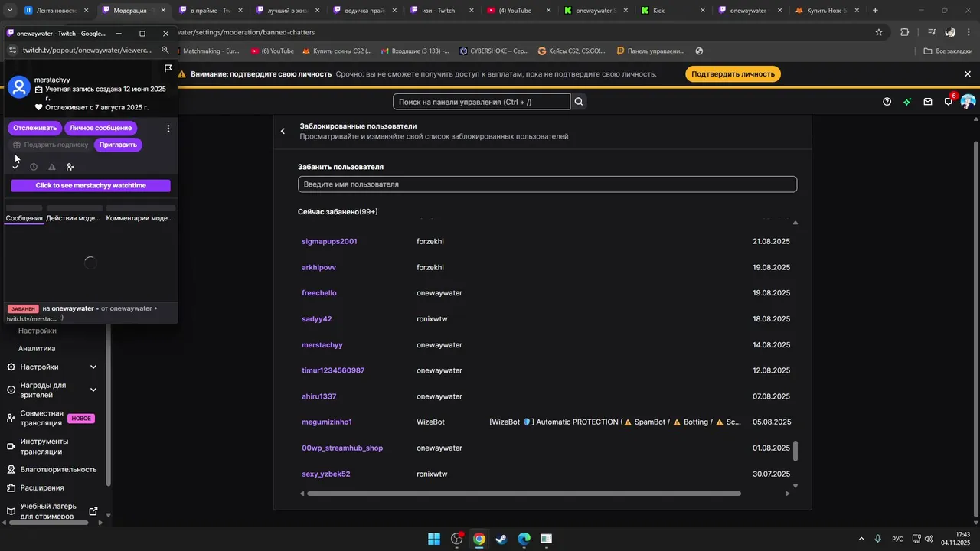Expand the Награды для зрителей section
The height and width of the screenshot is (551, 980).
52,390
